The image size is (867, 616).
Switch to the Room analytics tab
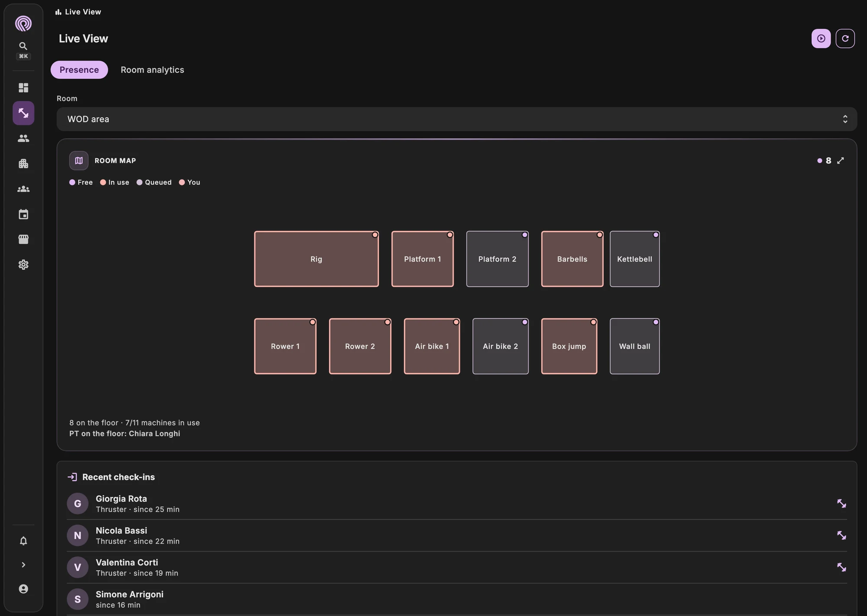click(152, 70)
